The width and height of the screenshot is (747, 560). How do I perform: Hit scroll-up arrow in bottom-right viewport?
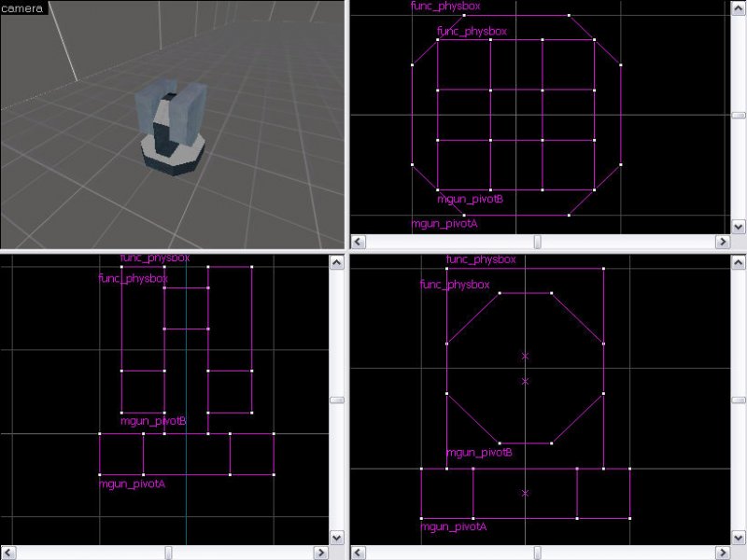pos(739,263)
